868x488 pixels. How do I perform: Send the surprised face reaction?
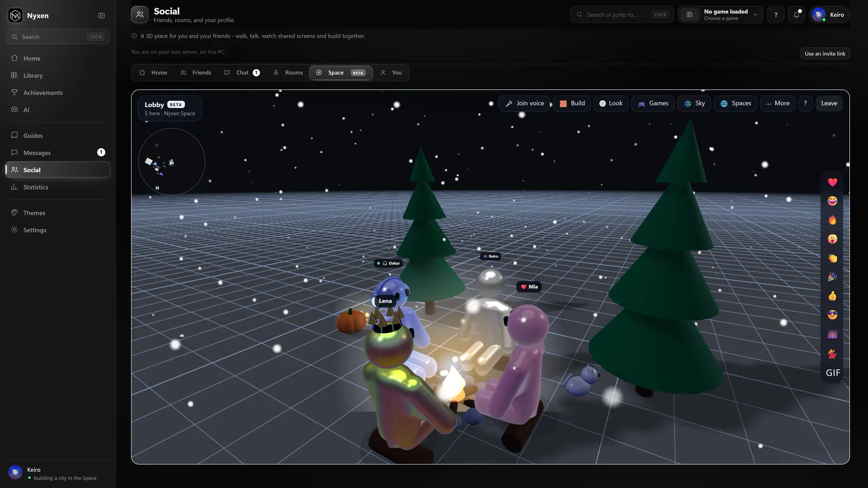(x=832, y=239)
